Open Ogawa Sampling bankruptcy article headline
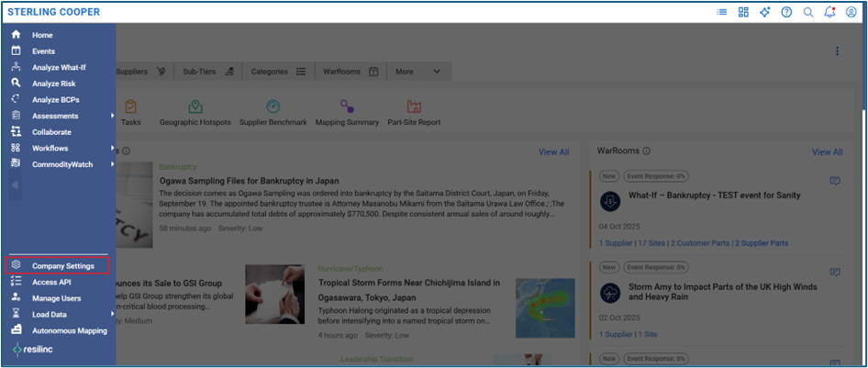Viewport: 868px width, 368px height. point(249,181)
